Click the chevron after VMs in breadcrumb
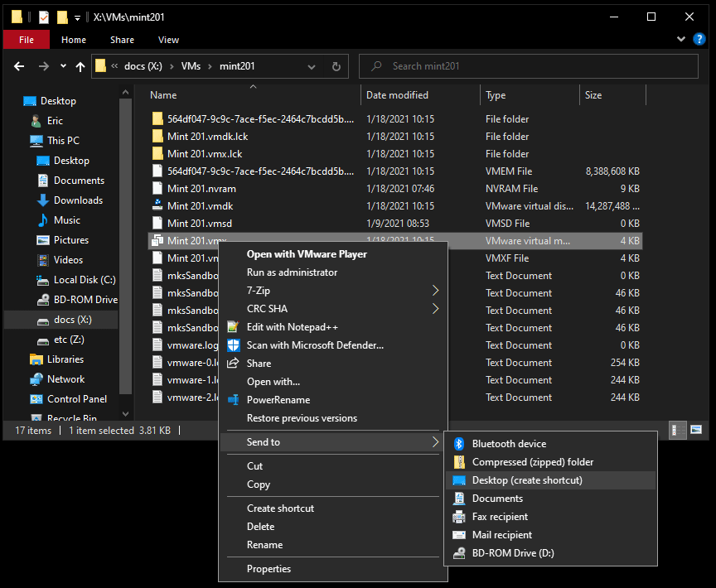716x588 pixels. pos(210,66)
